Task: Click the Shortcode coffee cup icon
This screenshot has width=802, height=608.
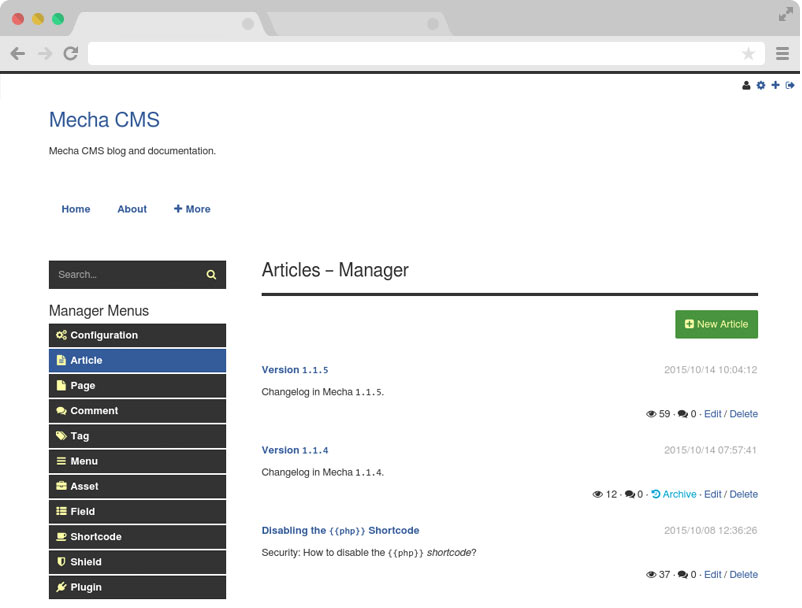Action: pos(61,536)
